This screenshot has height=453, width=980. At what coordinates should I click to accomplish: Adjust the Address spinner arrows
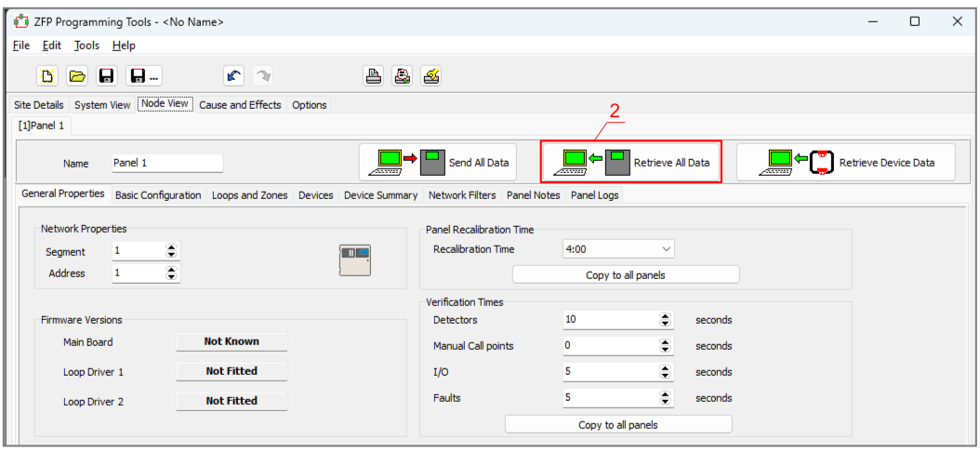coord(171,273)
